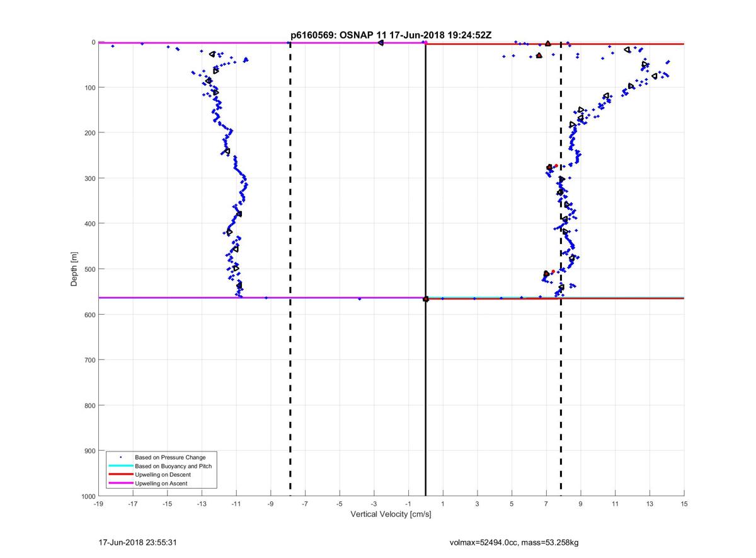
Task: Click the y-axis tick label "800"
Action: pyautogui.click(x=89, y=405)
